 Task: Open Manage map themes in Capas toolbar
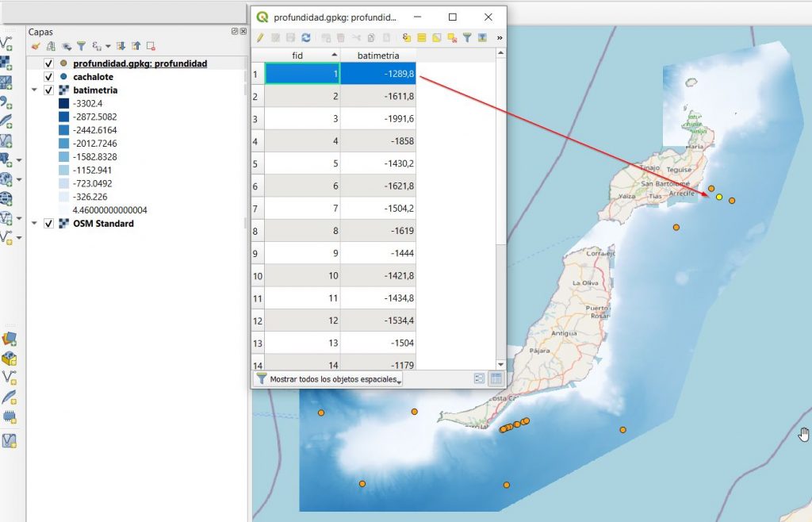[67, 46]
